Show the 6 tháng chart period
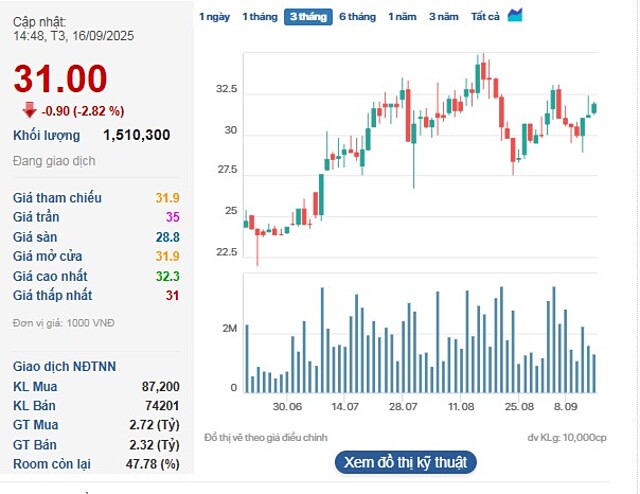This screenshot has width=640, height=494. 357,17
